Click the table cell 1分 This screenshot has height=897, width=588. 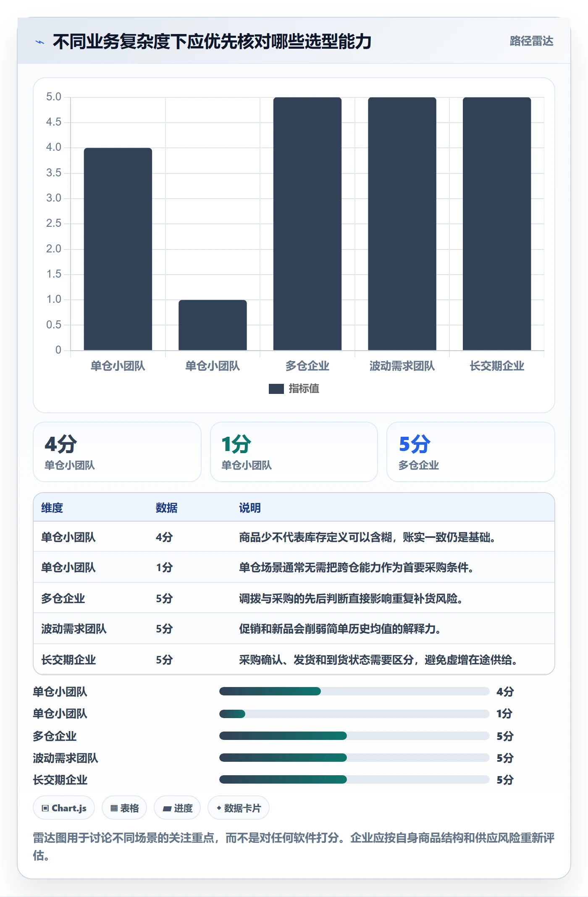pyautogui.click(x=164, y=567)
